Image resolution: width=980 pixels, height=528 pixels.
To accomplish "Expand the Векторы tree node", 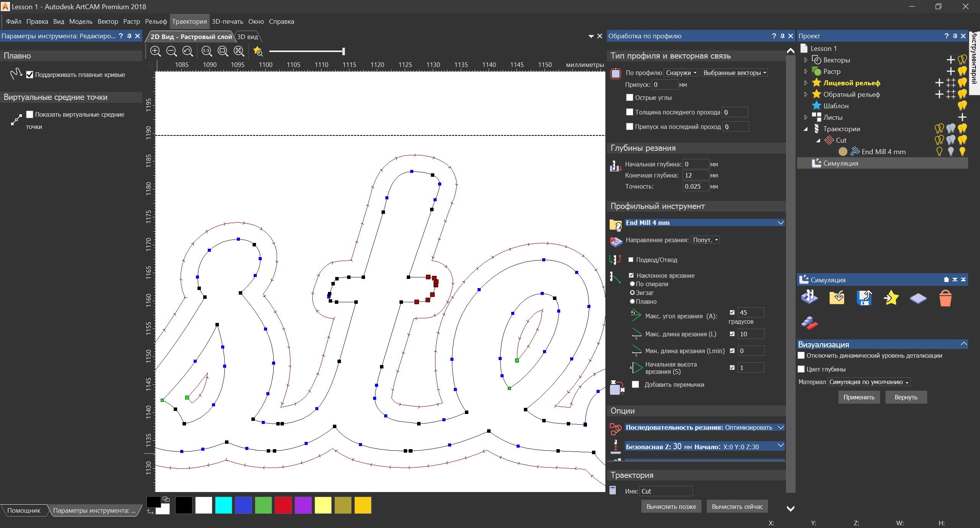I will (806, 60).
